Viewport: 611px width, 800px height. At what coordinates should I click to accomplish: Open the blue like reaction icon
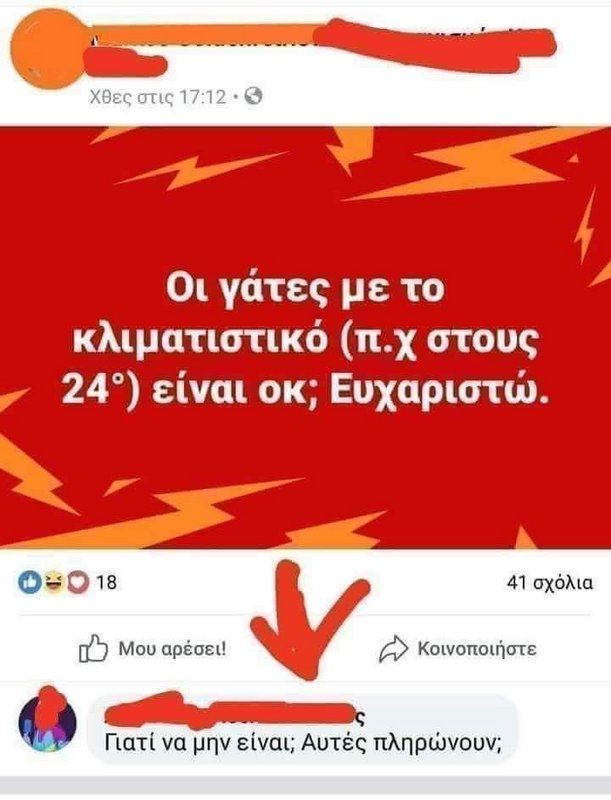[30, 582]
